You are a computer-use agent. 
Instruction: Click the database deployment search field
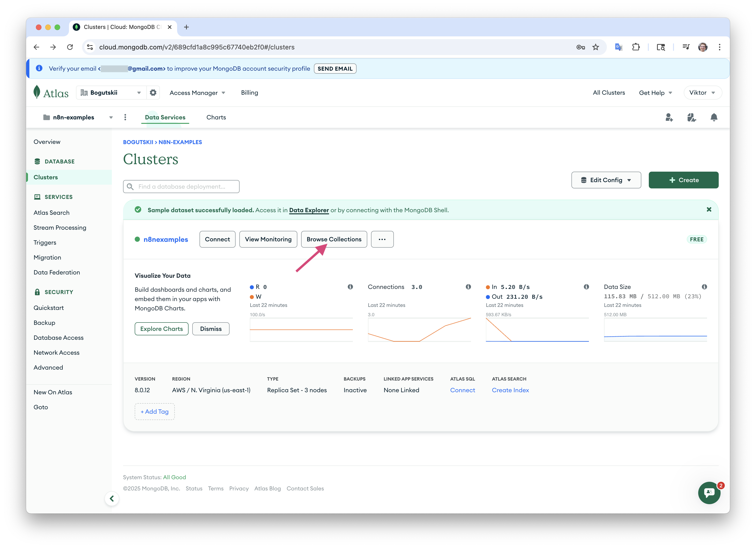[x=181, y=187]
